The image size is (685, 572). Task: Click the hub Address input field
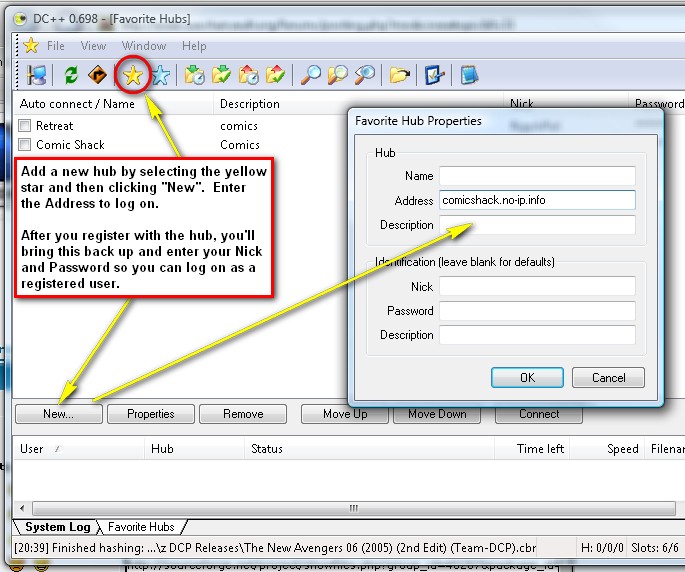point(537,200)
